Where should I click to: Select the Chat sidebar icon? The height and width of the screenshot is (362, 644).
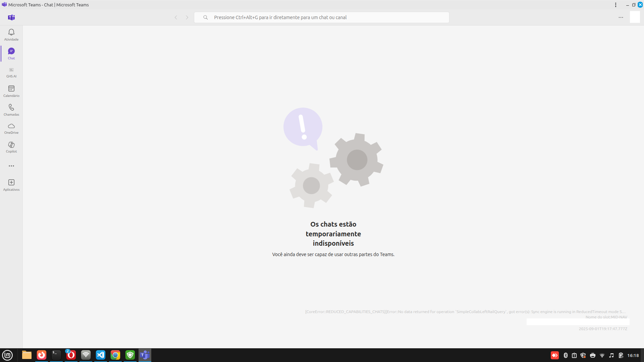click(x=11, y=53)
